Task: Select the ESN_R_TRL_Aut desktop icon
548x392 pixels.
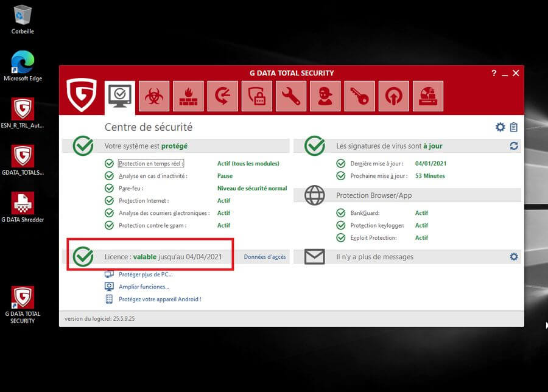Action: pyautogui.click(x=23, y=113)
